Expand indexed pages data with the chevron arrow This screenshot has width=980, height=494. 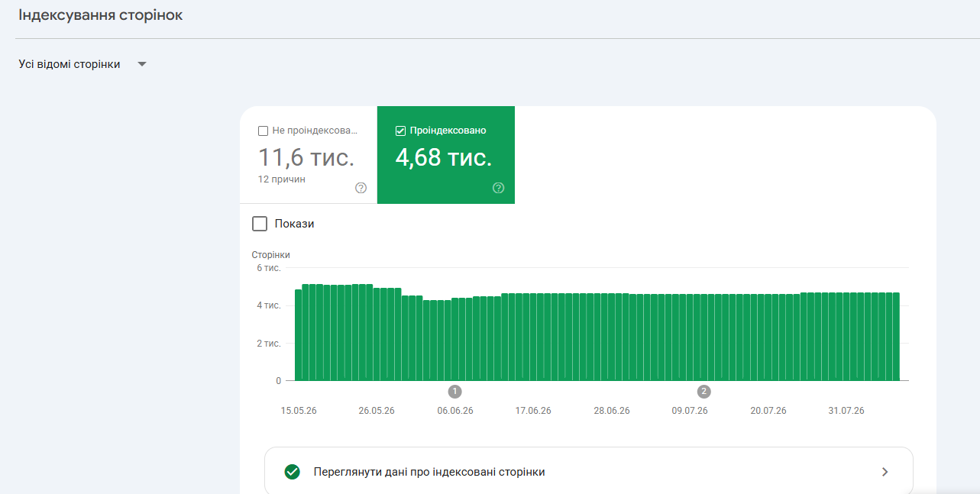[885, 472]
